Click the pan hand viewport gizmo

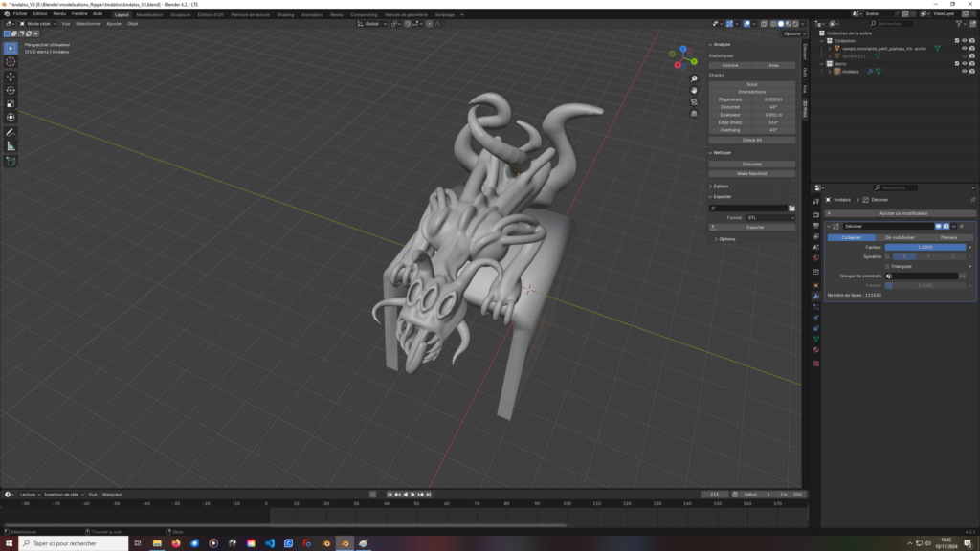(694, 91)
